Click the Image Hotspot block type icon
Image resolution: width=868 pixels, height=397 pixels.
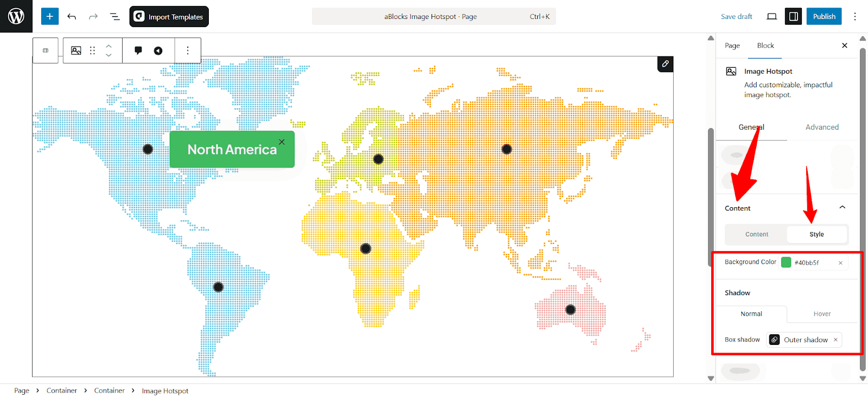click(76, 50)
